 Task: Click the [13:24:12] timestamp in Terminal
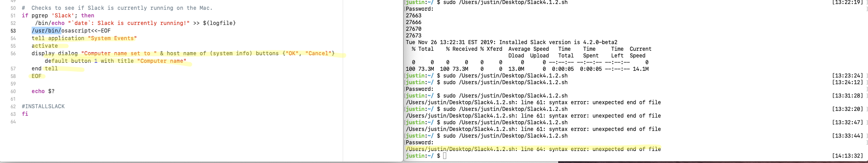click(x=847, y=82)
